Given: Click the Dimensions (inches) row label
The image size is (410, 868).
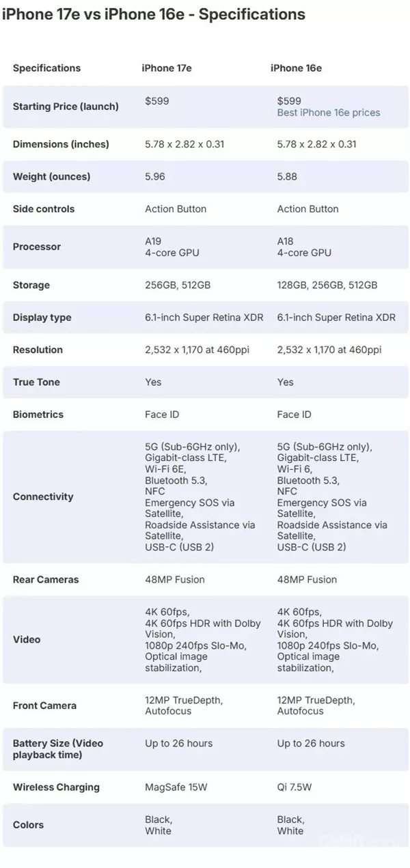Looking at the screenshot, I should click(x=61, y=144).
